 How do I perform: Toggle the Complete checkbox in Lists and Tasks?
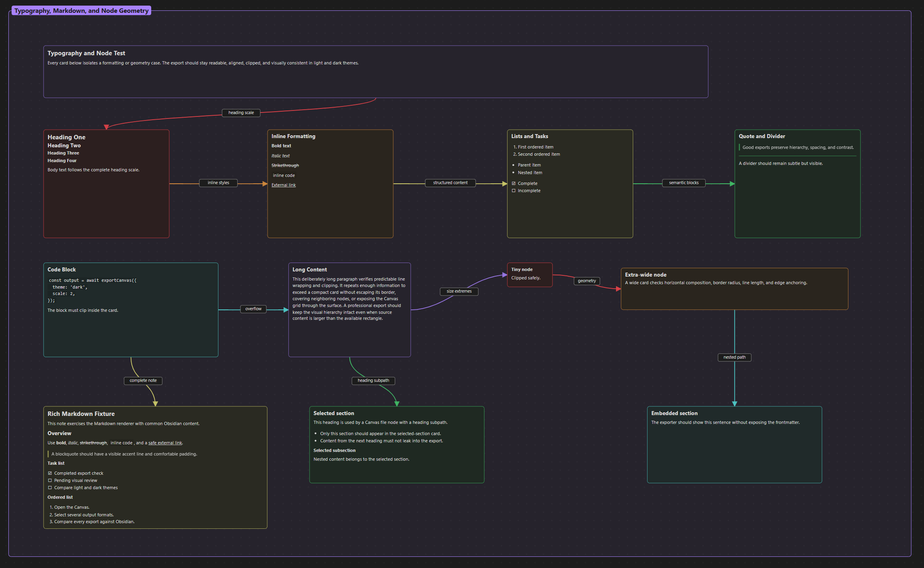coord(514,183)
